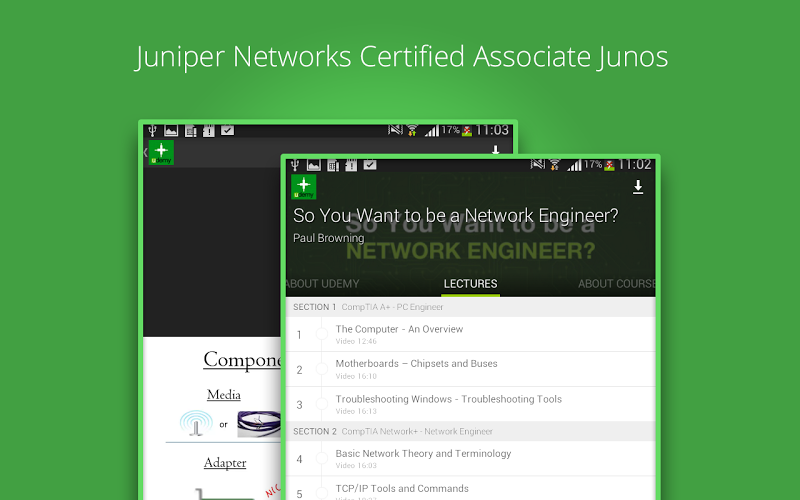Open lecture Basic Network Theory and Terminology
The height and width of the screenshot is (500, 800).
[470, 459]
